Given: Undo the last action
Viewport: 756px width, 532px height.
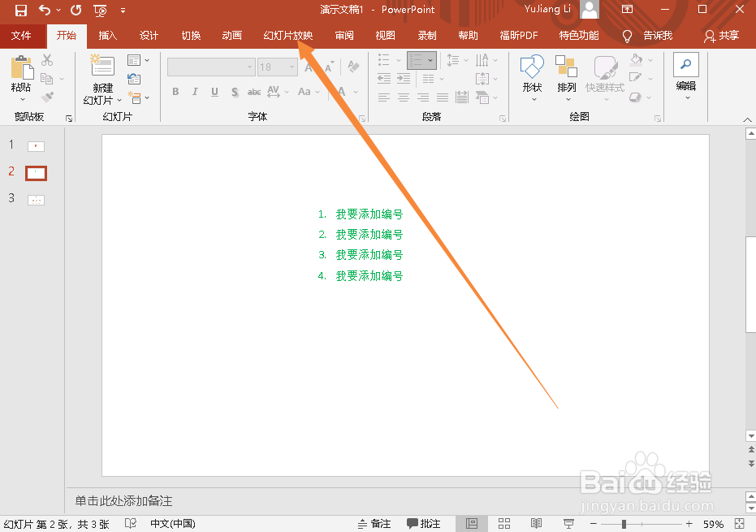Looking at the screenshot, I should click(45, 10).
